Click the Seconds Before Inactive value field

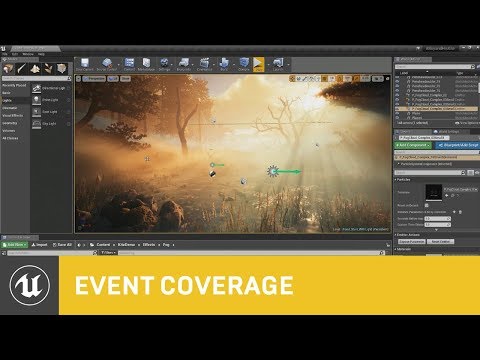coord(438,219)
